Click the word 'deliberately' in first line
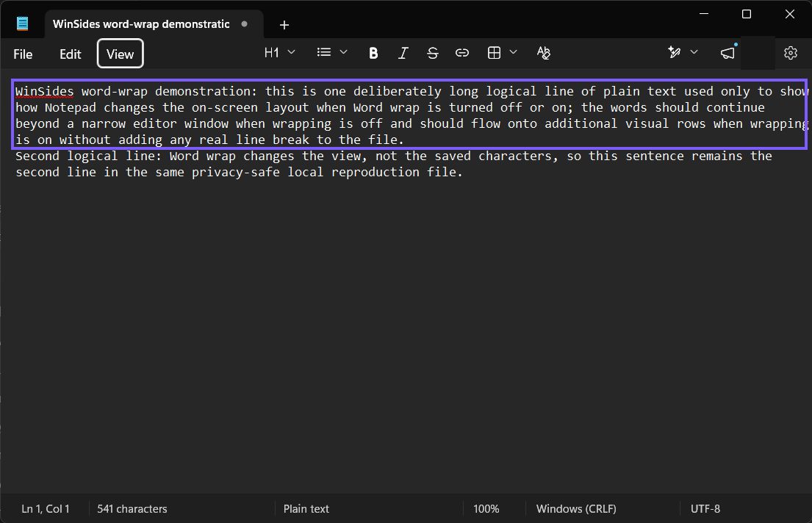Viewport: 812px width, 523px height. (x=398, y=92)
